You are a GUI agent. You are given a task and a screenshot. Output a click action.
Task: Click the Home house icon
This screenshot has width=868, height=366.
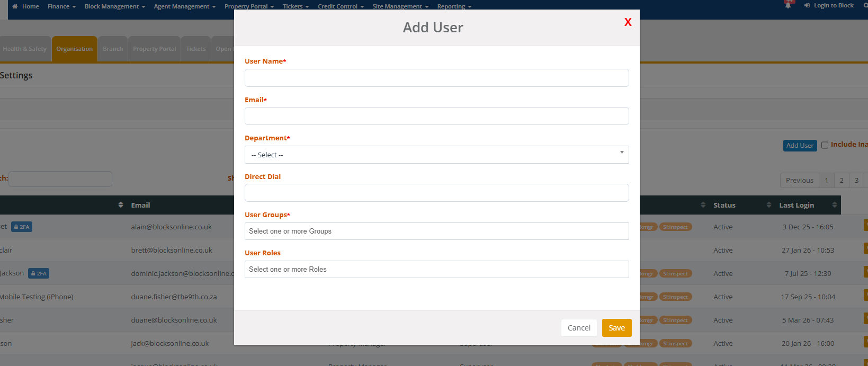pyautogui.click(x=15, y=6)
